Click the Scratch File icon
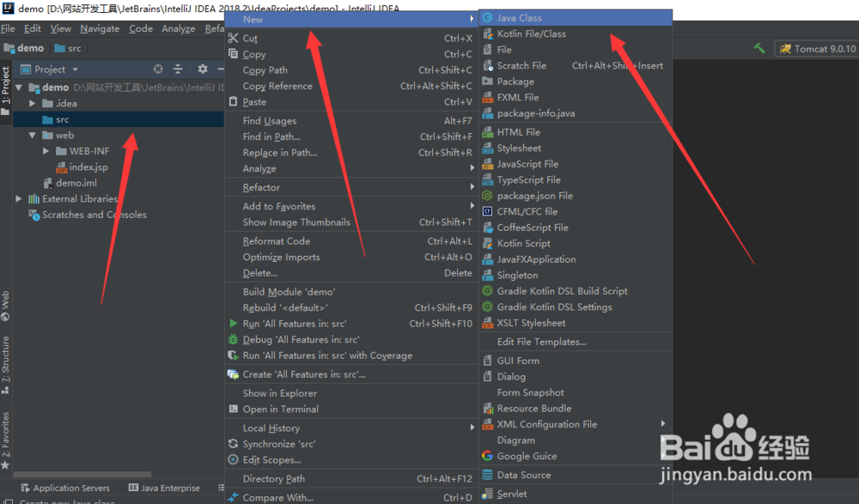Image resolution: width=859 pixels, height=504 pixels. coord(487,66)
